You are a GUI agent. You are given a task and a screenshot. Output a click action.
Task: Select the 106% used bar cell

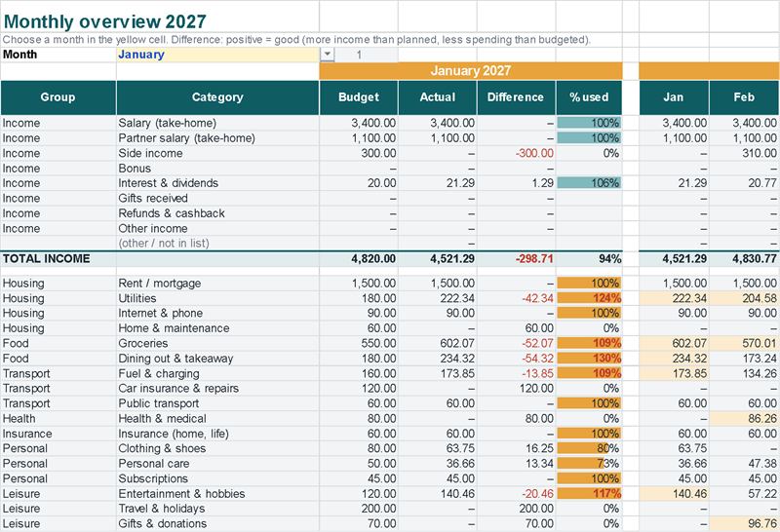(589, 183)
